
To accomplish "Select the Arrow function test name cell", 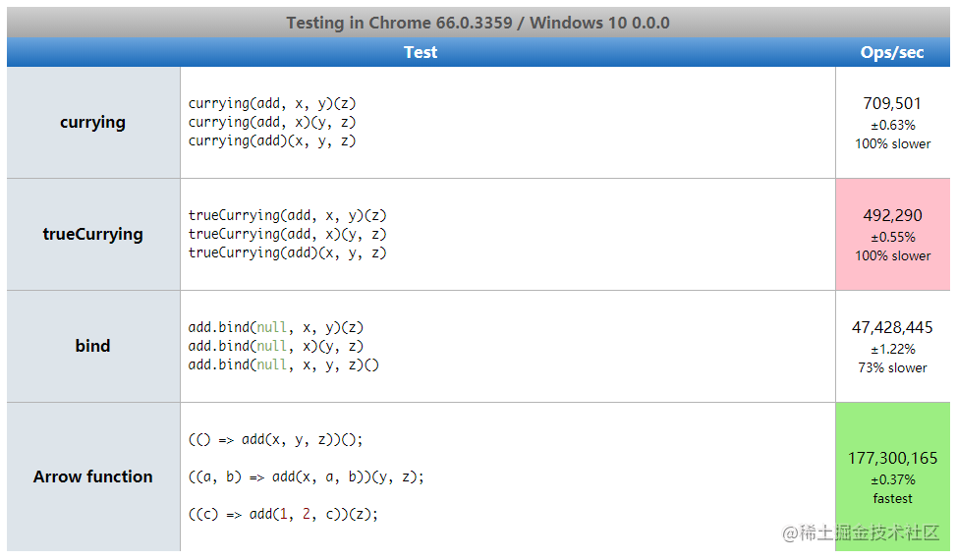I will pos(92,476).
